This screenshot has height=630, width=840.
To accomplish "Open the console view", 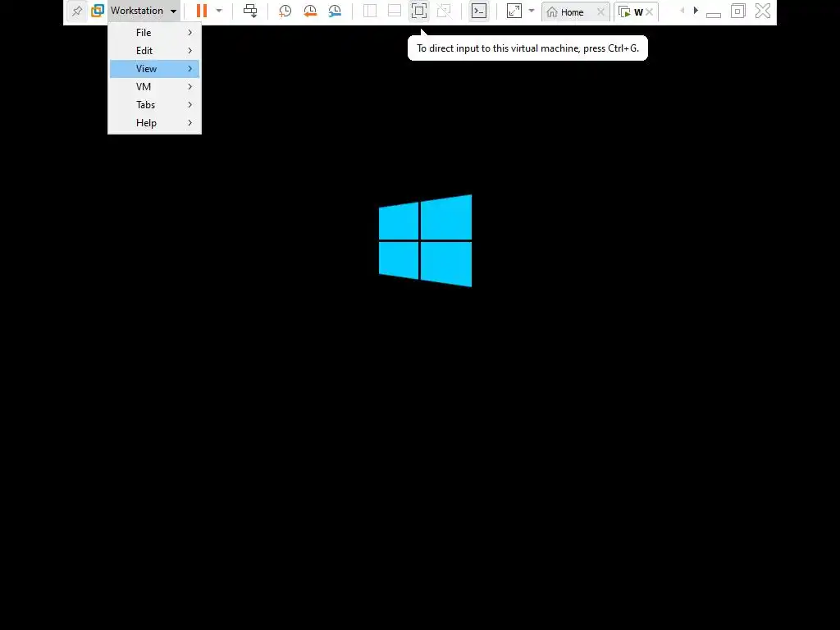I will [479, 11].
